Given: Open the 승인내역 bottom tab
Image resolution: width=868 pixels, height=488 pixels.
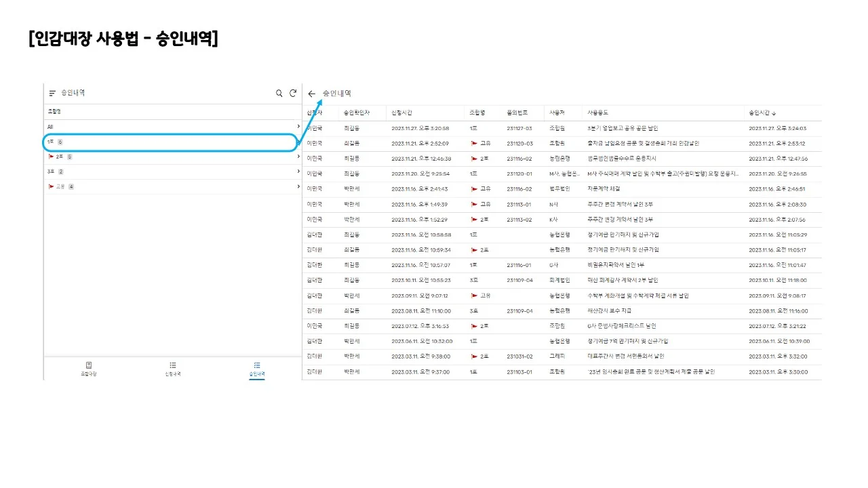Looking at the screenshot, I should pos(257,369).
